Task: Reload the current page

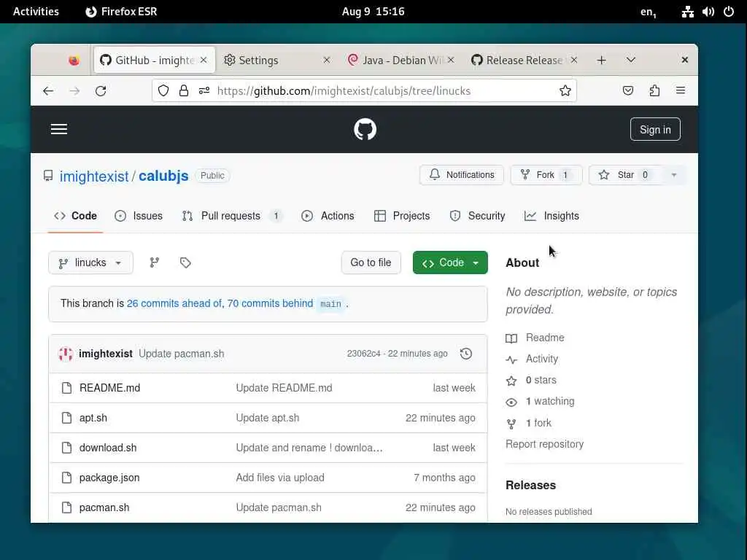Action: point(101,90)
